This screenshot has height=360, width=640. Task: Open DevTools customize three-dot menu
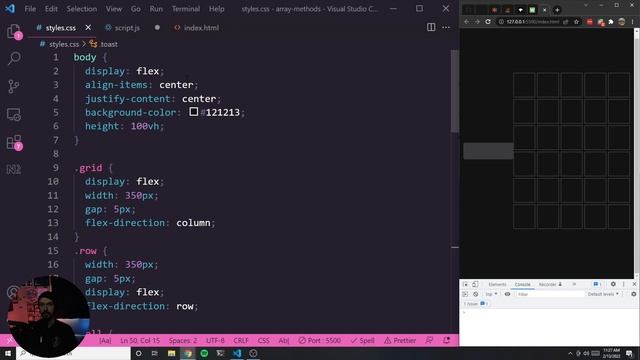click(x=624, y=284)
